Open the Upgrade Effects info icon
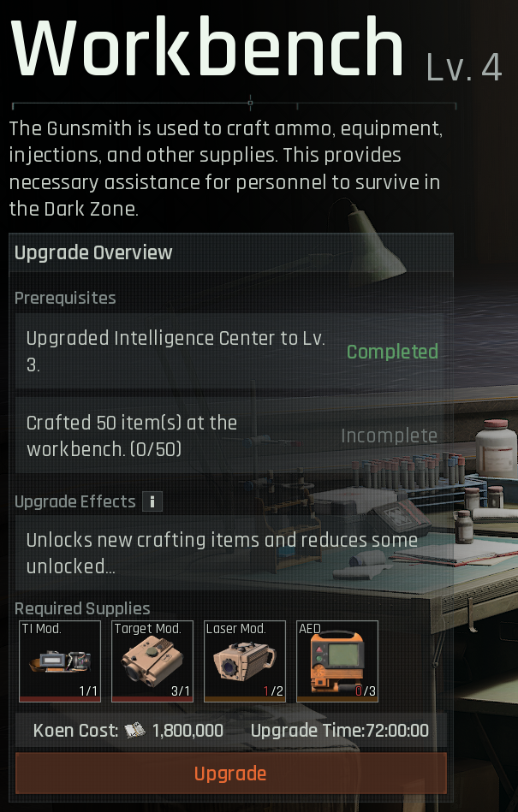 (152, 501)
